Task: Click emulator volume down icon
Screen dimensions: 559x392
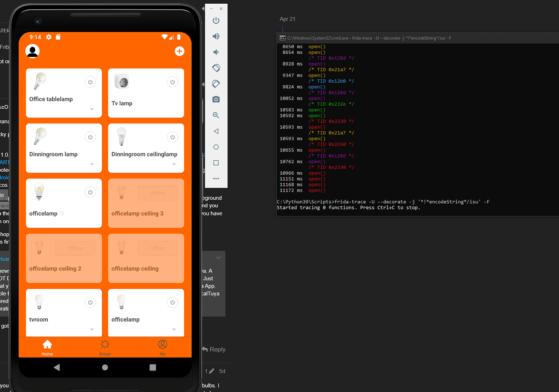Action: (216, 52)
